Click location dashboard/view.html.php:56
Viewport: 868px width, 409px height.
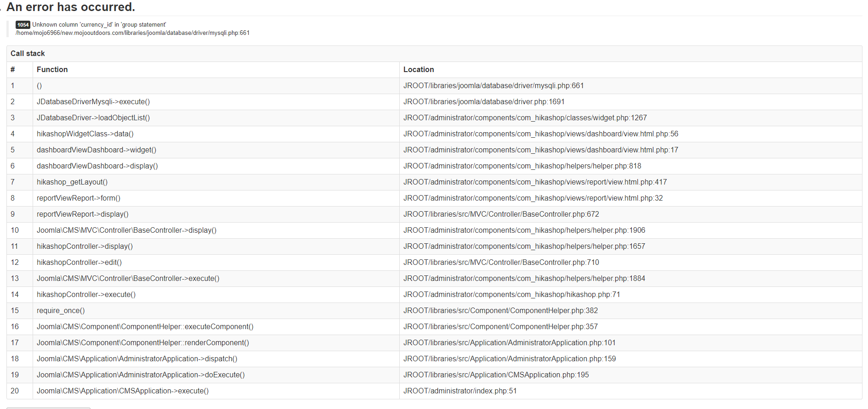coord(541,134)
